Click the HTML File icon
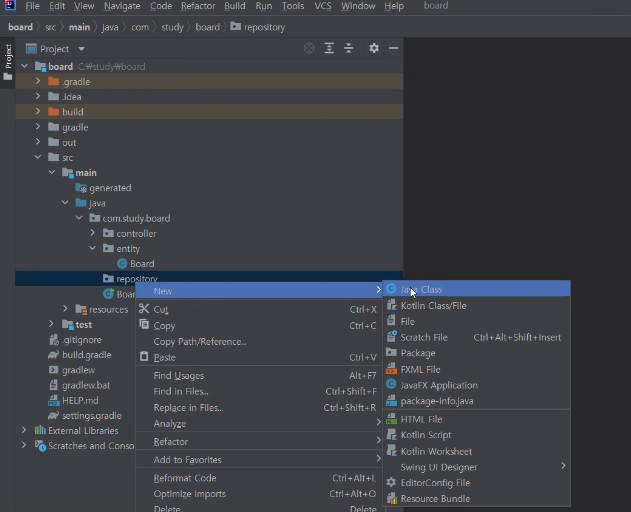Viewport: 631px width, 512px height. pyautogui.click(x=391, y=419)
